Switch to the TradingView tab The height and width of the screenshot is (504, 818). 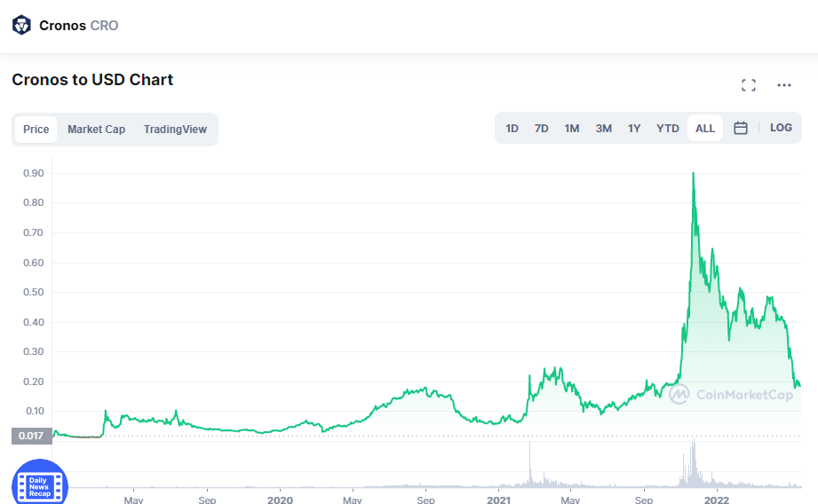pyautogui.click(x=175, y=130)
